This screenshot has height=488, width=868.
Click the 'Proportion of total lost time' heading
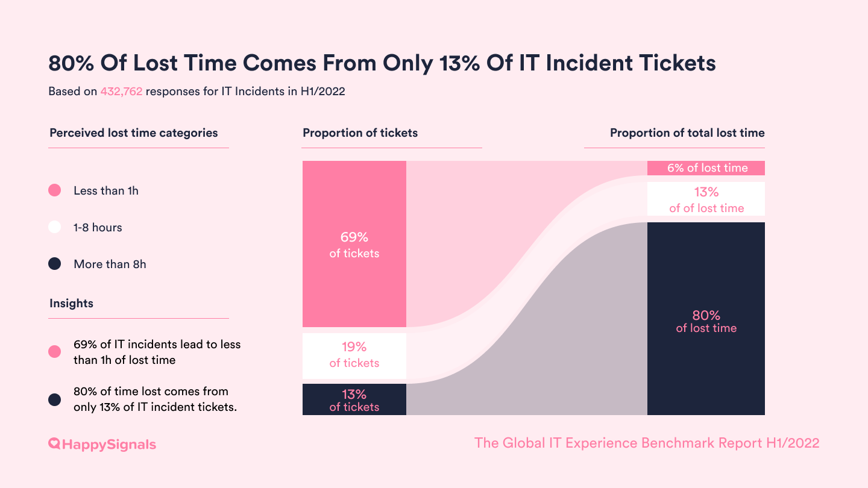tap(687, 133)
